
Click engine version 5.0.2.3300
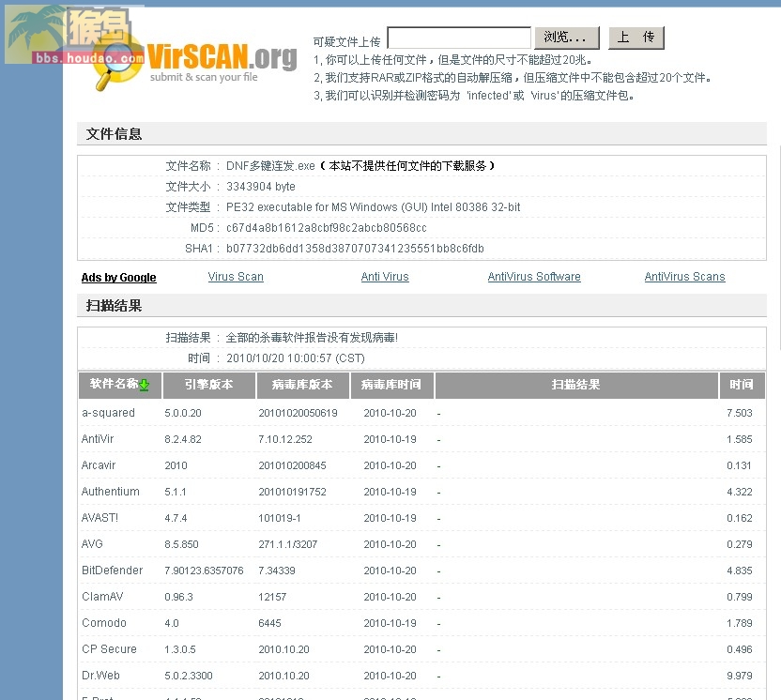189,676
